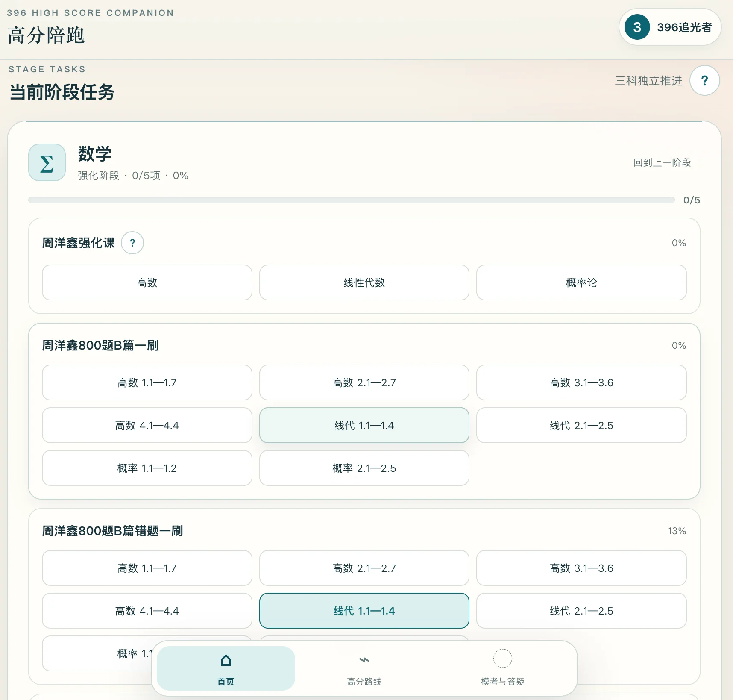Screen dimensions: 733x700
Task: Toggle 线代 2.1—2.5 in B篇一刷
Action: tap(581, 425)
